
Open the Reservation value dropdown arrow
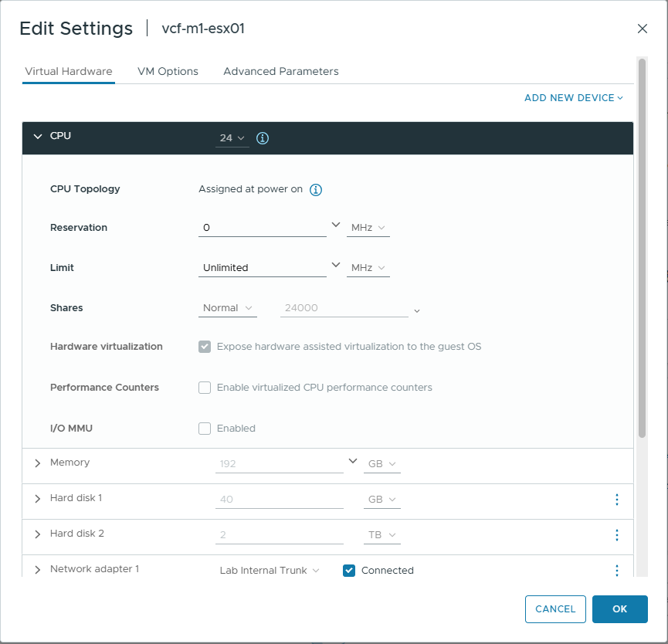pos(336,225)
